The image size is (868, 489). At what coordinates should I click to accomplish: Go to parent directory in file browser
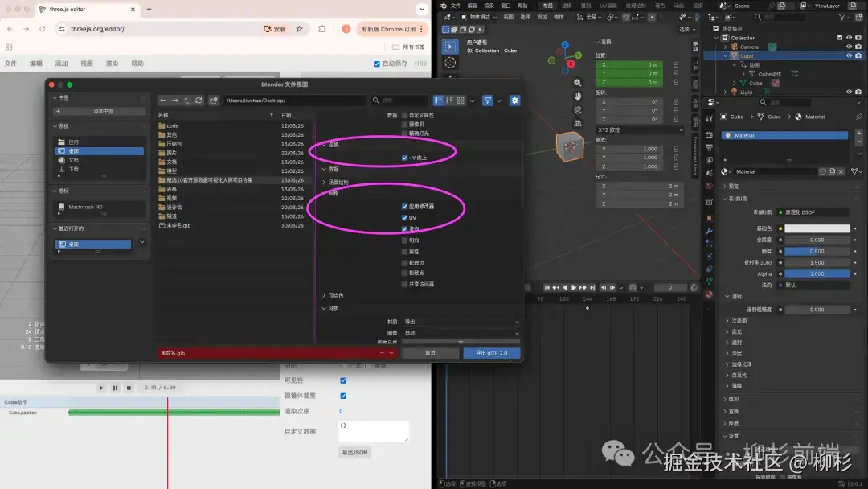pos(186,101)
